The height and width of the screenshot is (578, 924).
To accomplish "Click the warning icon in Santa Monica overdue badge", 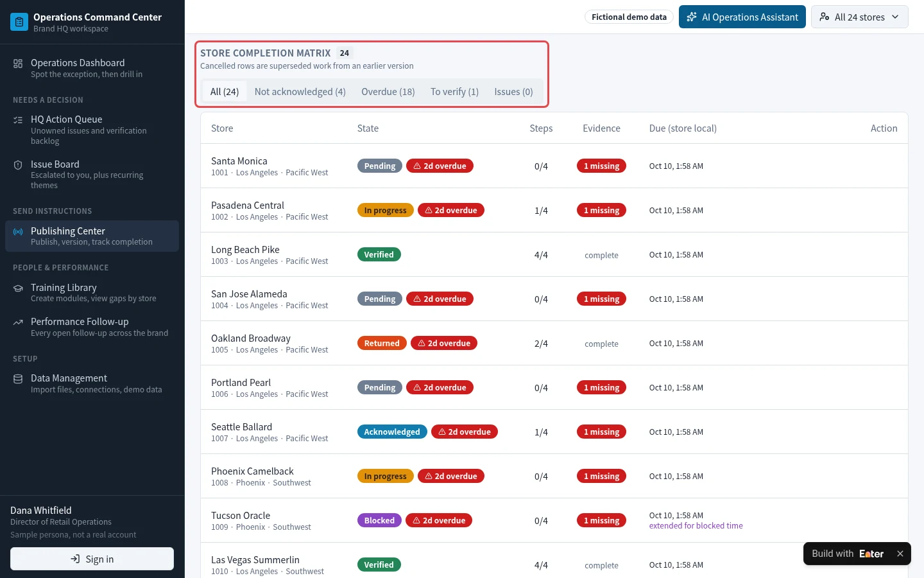I will (x=417, y=166).
